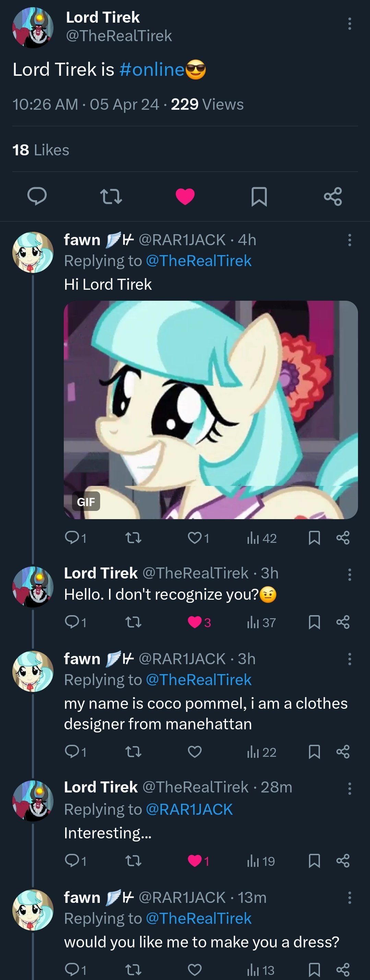Reply to Lord Tirek's main post
Image resolution: width=370 pixels, height=980 pixels.
pyautogui.click(x=37, y=196)
